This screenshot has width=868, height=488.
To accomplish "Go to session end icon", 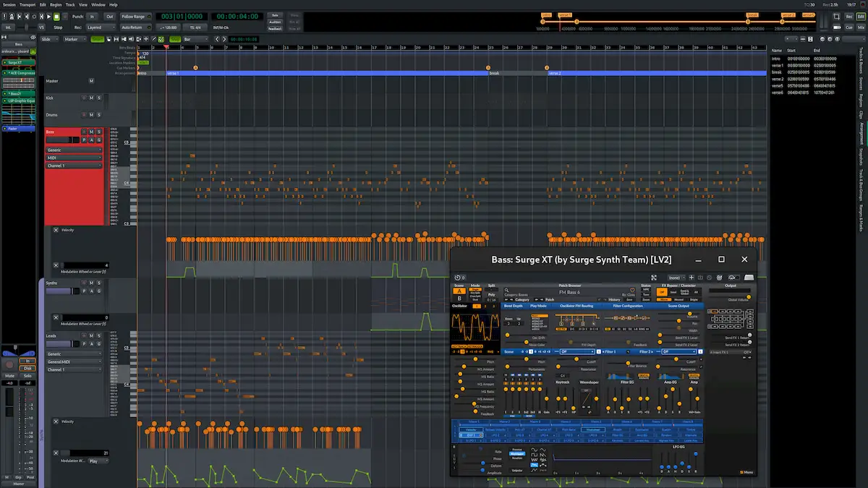I will (27, 17).
